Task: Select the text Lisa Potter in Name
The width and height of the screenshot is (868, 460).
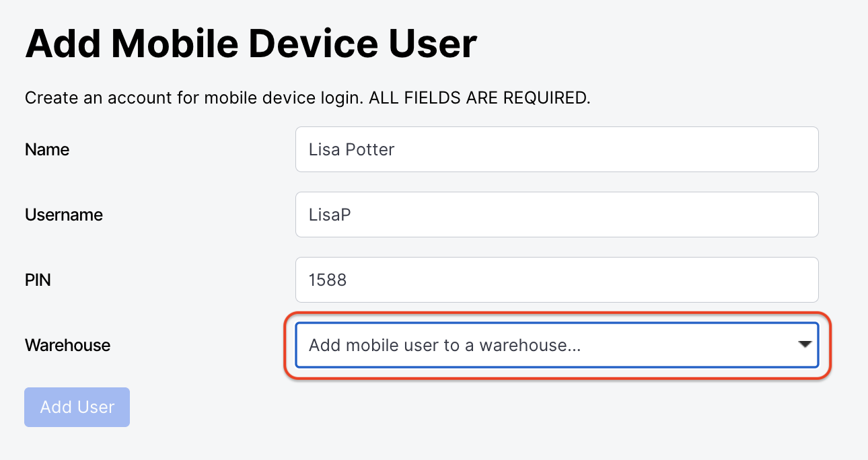Action: click(x=351, y=149)
